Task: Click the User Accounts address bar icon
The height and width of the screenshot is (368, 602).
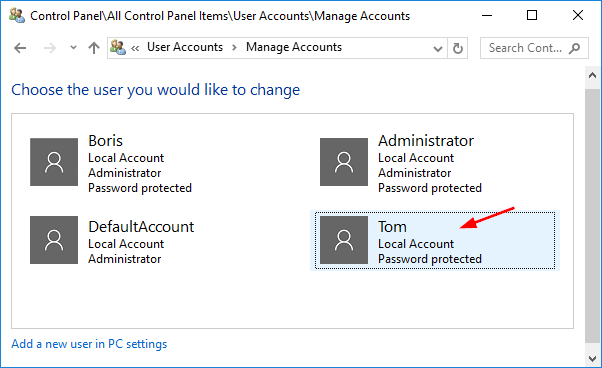Action: click(118, 48)
